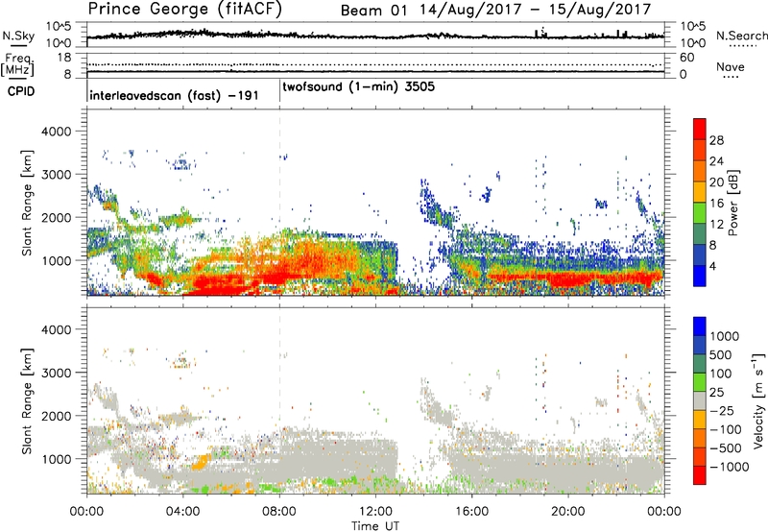This screenshot has height=532, width=768.
Task: Click the 3000 km tick label on velocity panel
Action: point(56,373)
